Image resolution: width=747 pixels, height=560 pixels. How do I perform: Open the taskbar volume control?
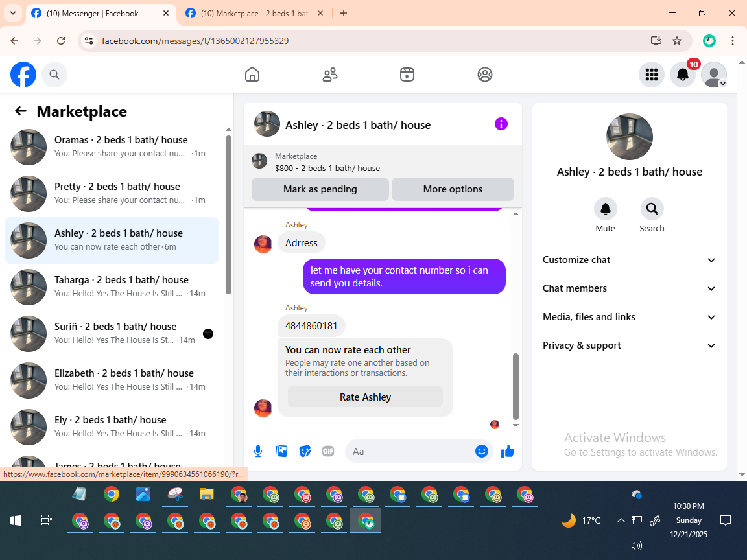(x=637, y=546)
